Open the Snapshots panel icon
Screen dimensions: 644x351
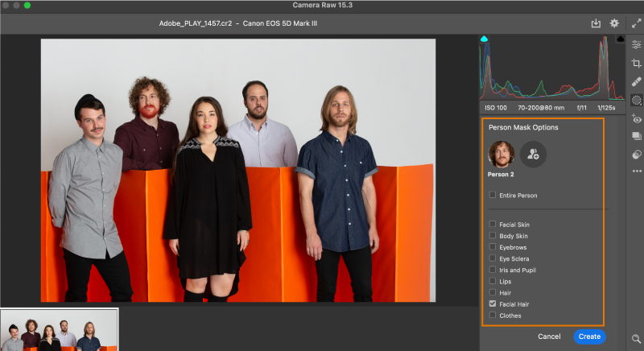point(636,136)
